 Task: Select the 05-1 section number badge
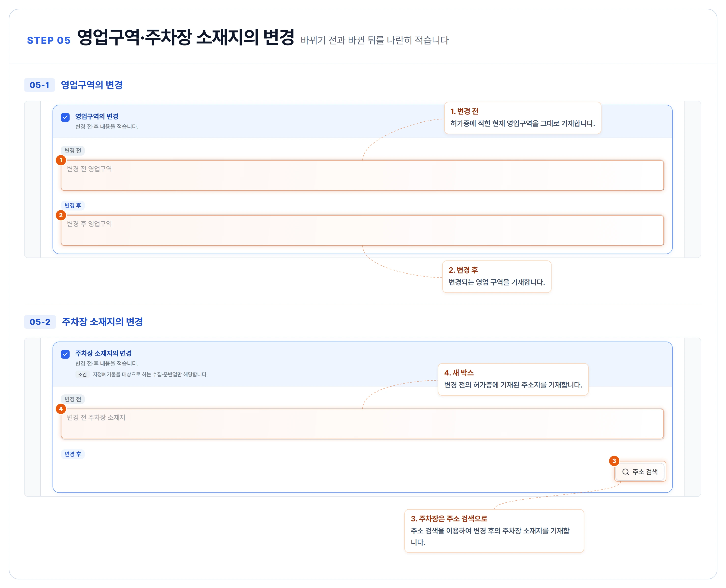click(x=39, y=85)
